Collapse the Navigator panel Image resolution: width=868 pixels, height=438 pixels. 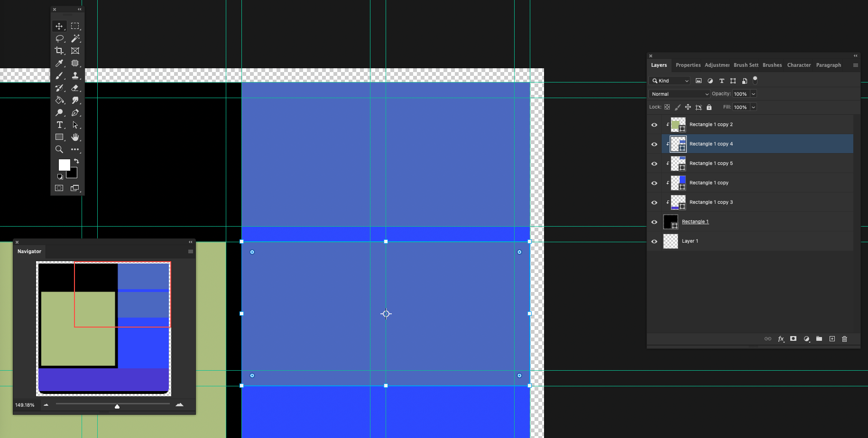[x=191, y=242]
